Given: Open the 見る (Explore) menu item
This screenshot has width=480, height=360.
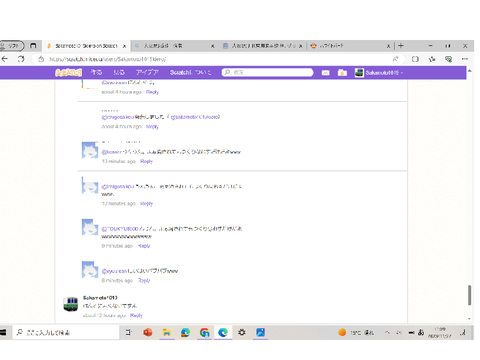Looking at the screenshot, I should (x=119, y=72).
